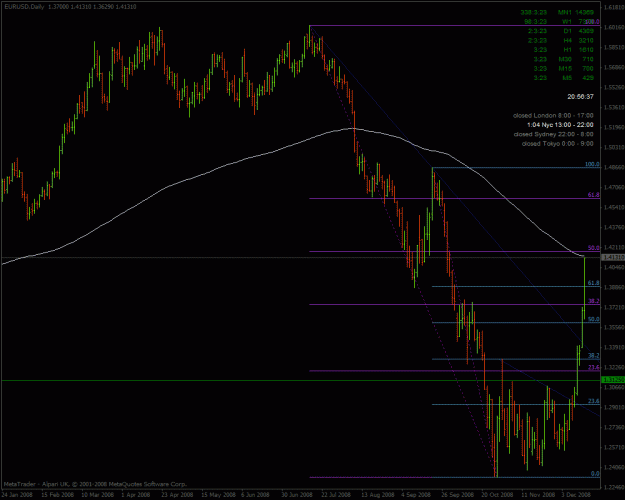Viewport: 625px width, 500px height.
Task: Click the Nyc 13:00 - 22:00 session line
Action: 560,125
